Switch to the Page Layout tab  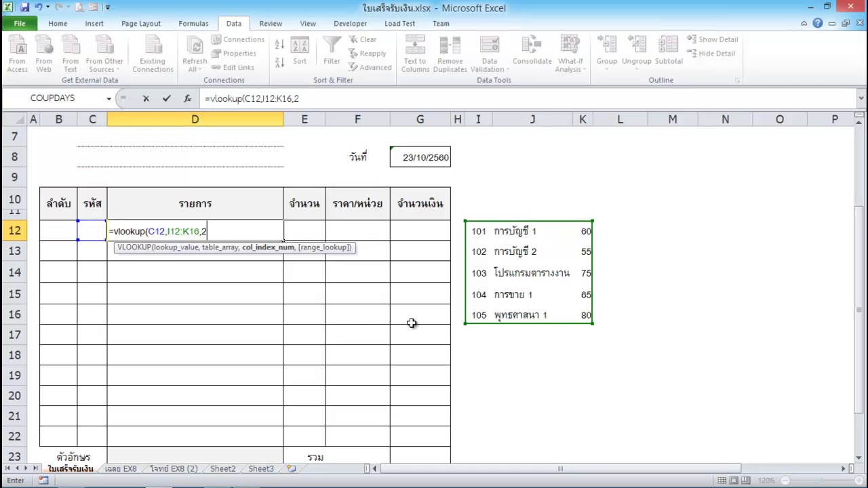(x=141, y=23)
